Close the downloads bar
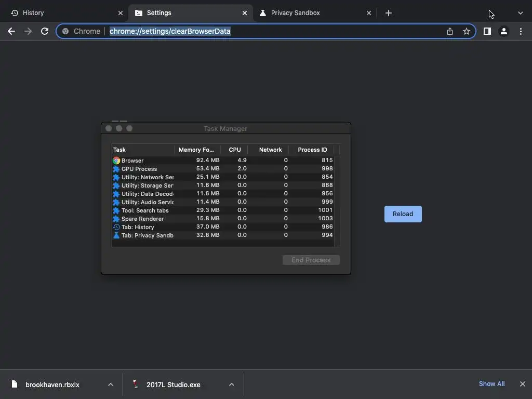The width and height of the screenshot is (532, 399). (522, 384)
